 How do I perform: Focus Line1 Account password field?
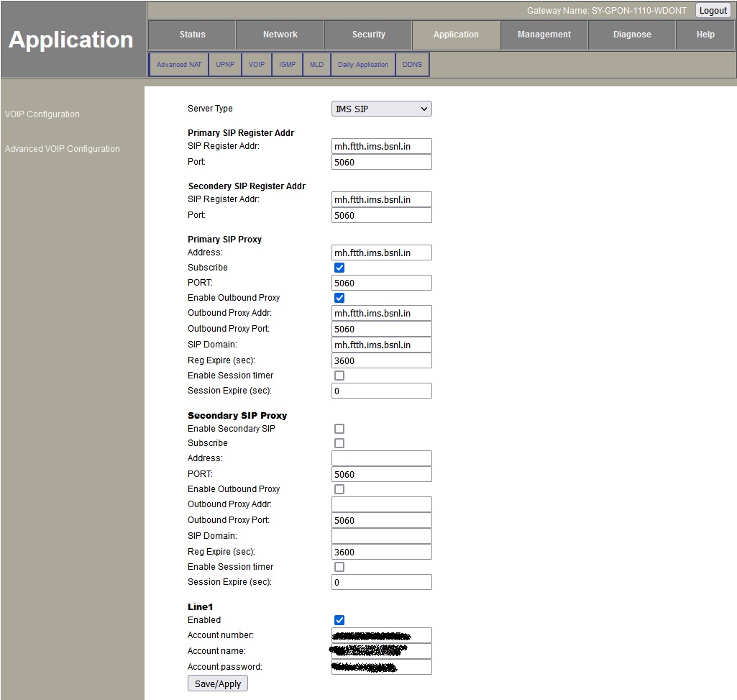(x=381, y=667)
